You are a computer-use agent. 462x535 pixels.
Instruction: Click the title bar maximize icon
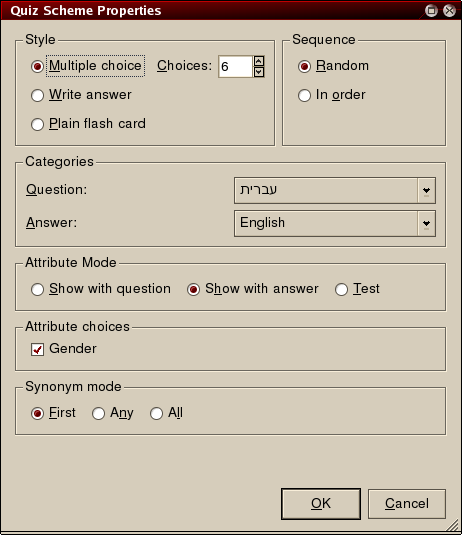(431, 11)
